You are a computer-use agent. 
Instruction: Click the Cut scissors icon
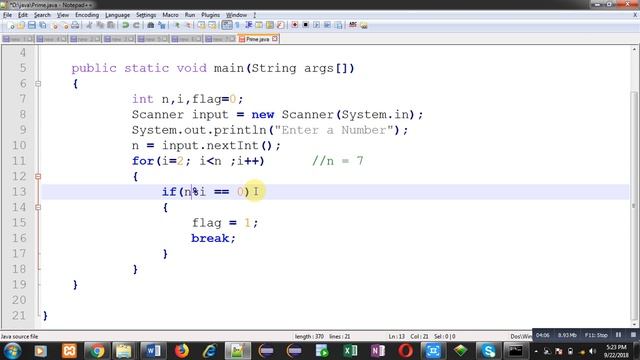pyautogui.click(x=89, y=25)
